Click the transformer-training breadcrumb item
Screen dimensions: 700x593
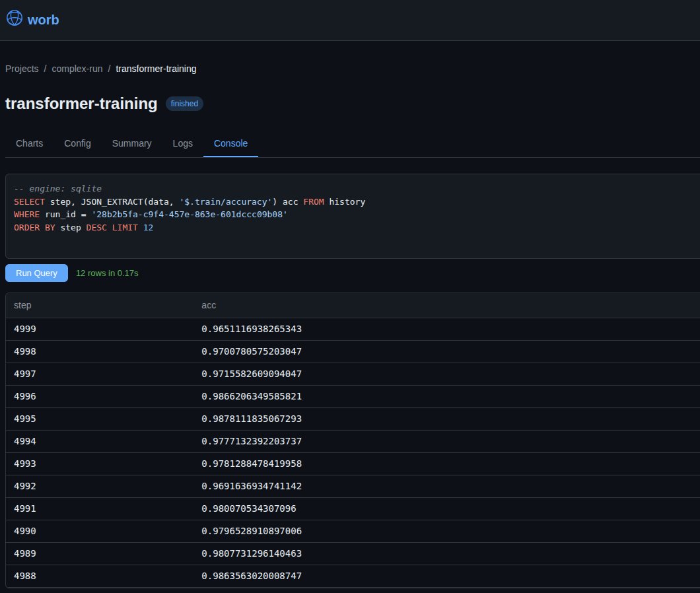[x=156, y=69]
